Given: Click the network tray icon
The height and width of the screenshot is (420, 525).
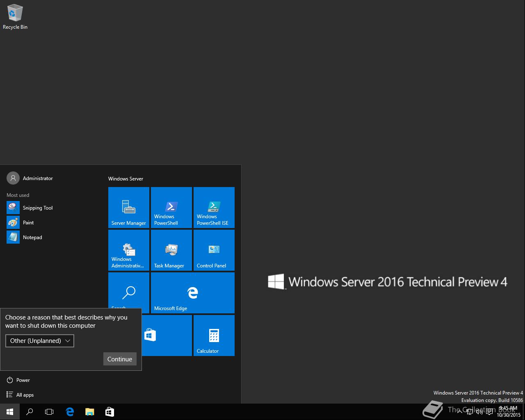Looking at the screenshot, I should pos(469,412).
